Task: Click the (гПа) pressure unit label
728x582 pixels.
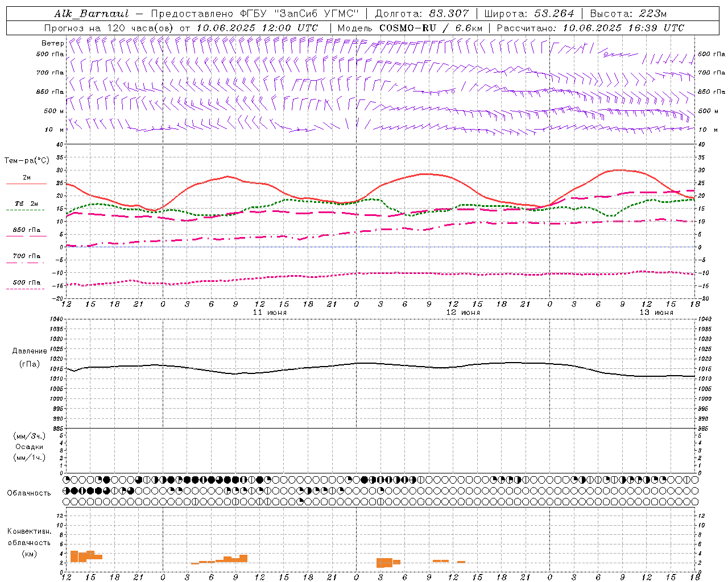Action: pyautogui.click(x=30, y=364)
